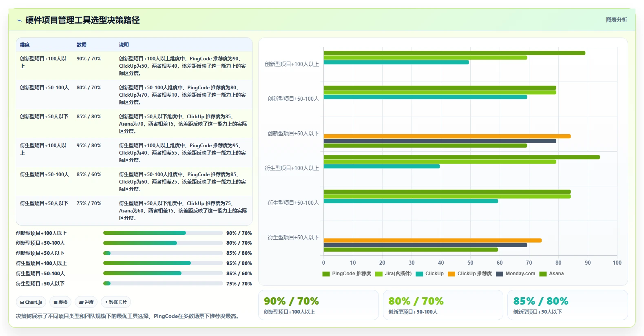Click the dark green PingCode bar for 衍生型项目+100人以上
644x336 pixels.
click(462, 157)
